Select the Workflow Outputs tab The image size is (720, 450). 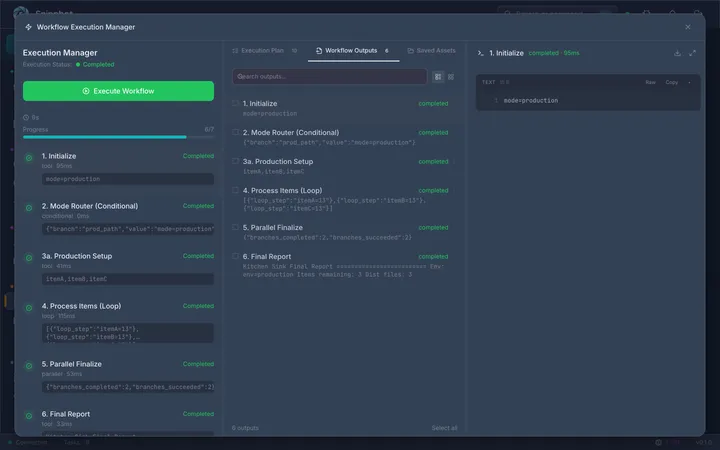tap(353, 51)
